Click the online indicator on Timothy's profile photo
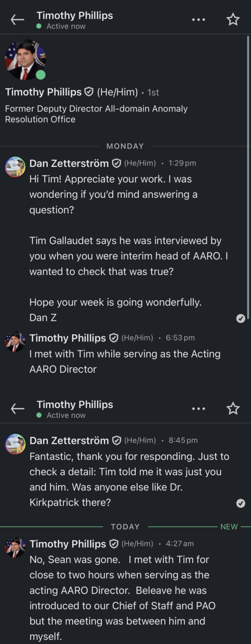The height and width of the screenshot is (644, 251). (x=40, y=75)
